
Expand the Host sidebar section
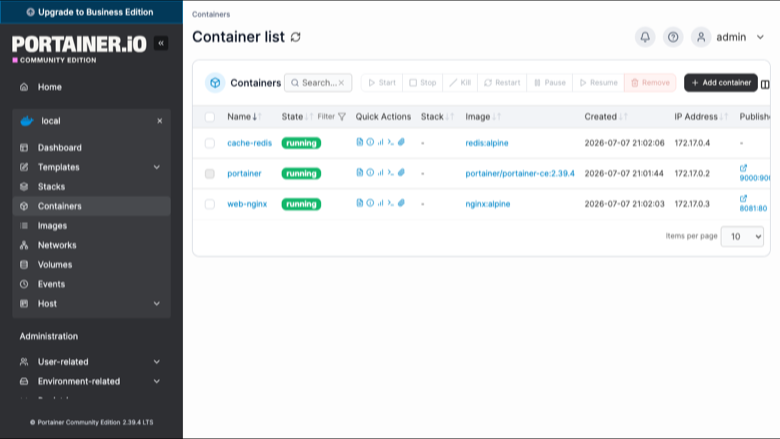92,304
